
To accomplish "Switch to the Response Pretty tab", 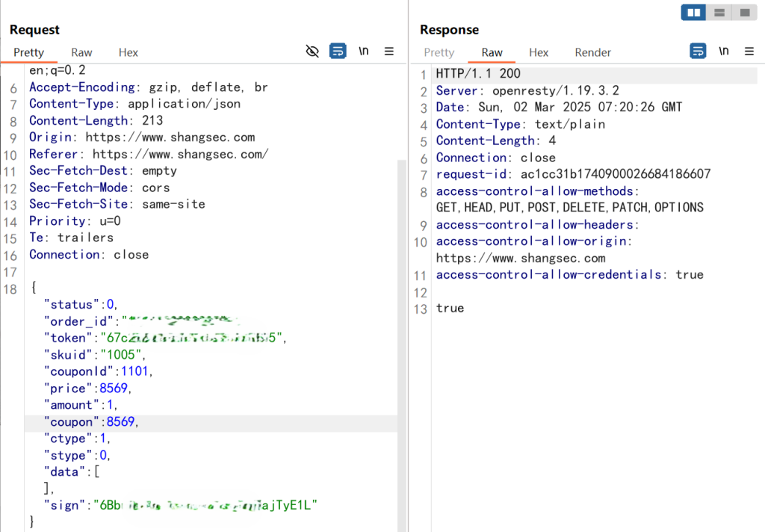I will click(x=439, y=52).
